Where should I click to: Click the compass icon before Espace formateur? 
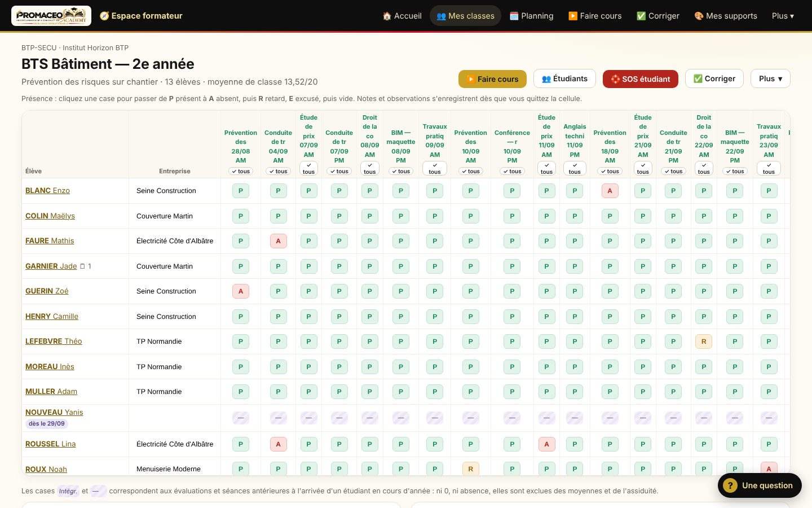click(104, 16)
